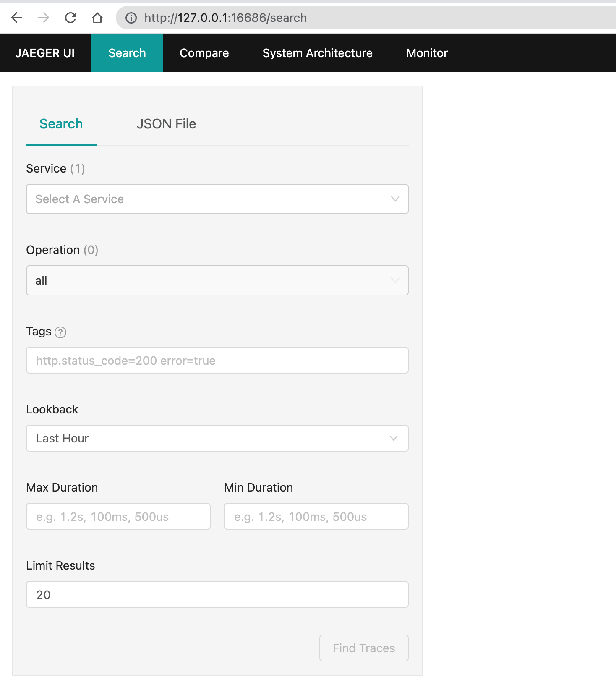Screen dimensions: 616x685
Task: Open the Operation dropdown showing all
Action: [x=217, y=280]
